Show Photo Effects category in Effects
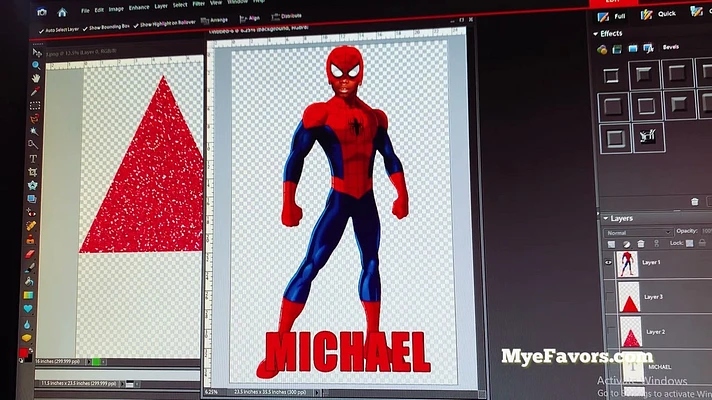This screenshot has width=712, height=400. click(633, 49)
